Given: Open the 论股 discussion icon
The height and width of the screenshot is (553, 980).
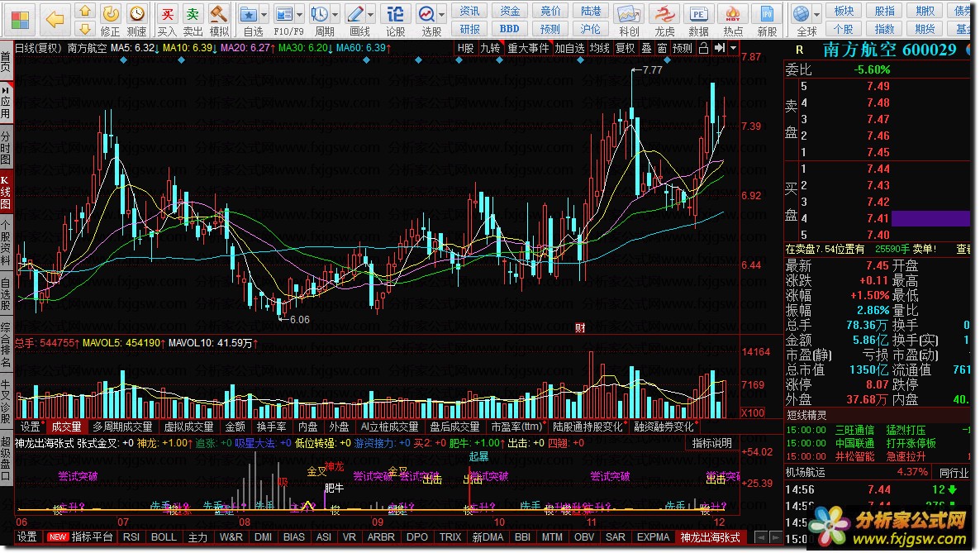Looking at the screenshot, I should point(396,19).
